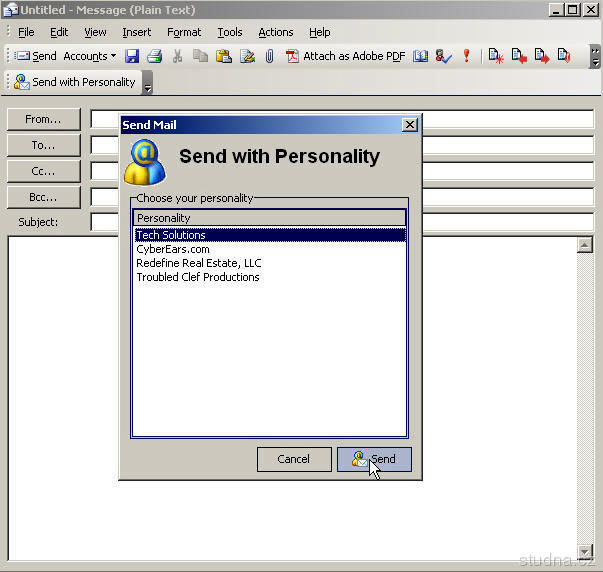Click the Personality column header
603x572 pixels.
pos(270,218)
